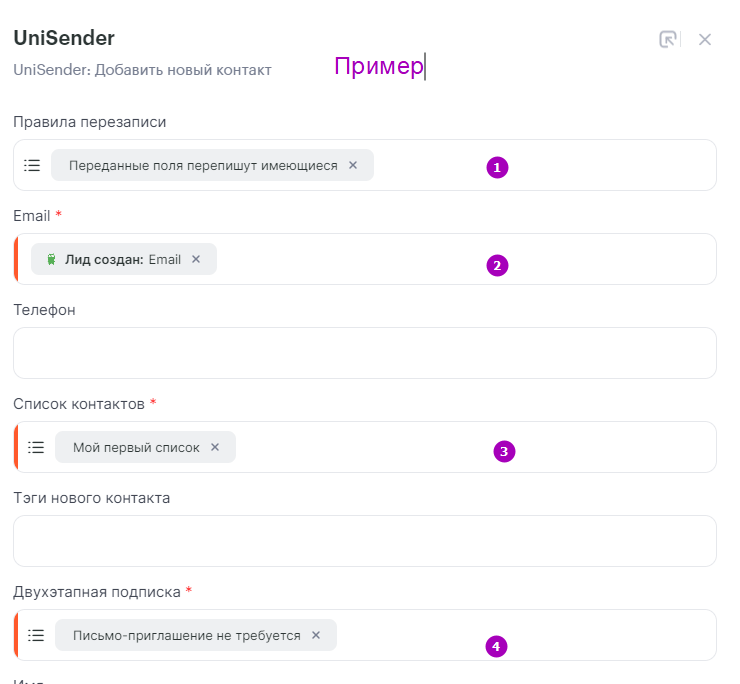This screenshot has width=740, height=684.
Task: Click into the Телефон input field
Action: pos(365,353)
